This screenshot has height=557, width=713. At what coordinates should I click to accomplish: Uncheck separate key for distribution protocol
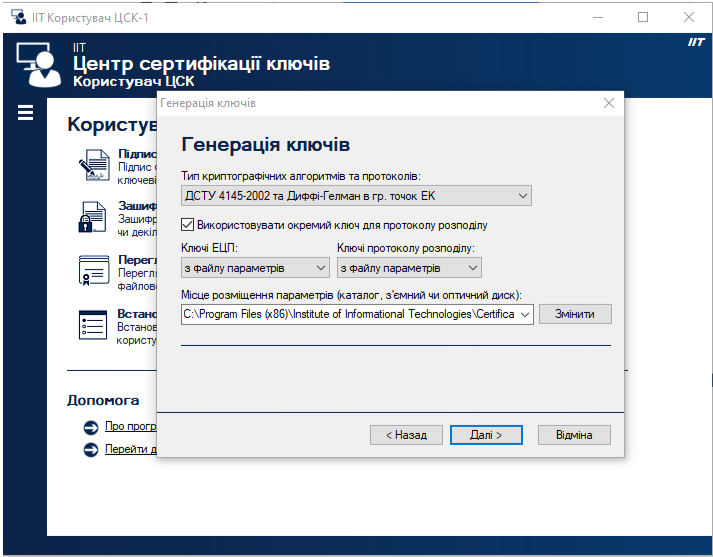(187, 225)
